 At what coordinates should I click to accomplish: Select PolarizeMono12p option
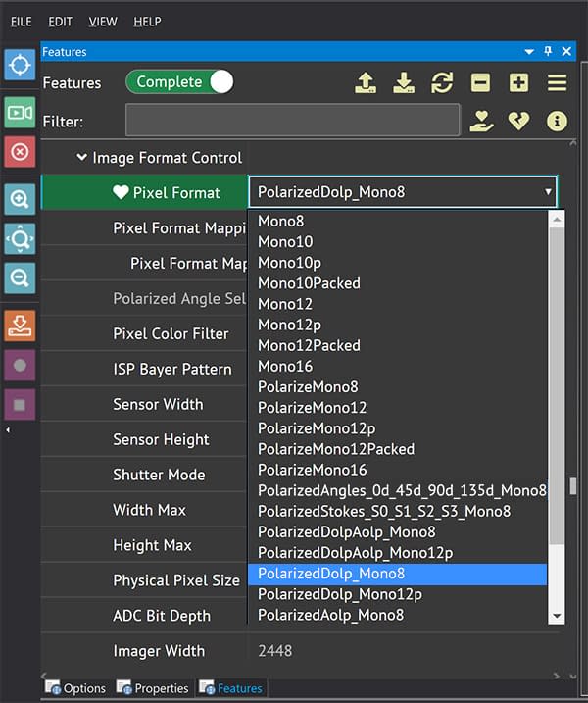(398, 428)
